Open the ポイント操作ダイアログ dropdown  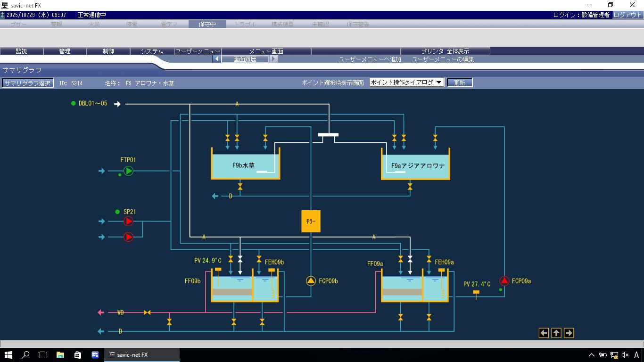coord(406,82)
